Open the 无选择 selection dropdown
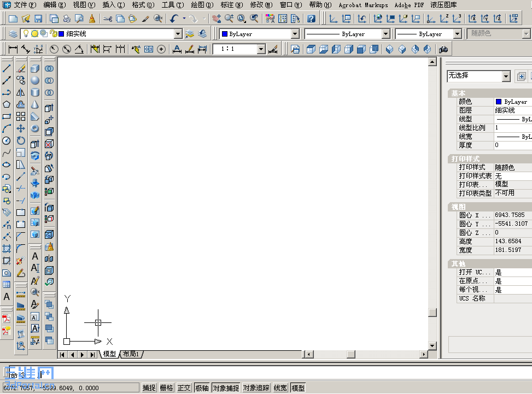Screen dimensions: 532x394 click(x=506, y=77)
